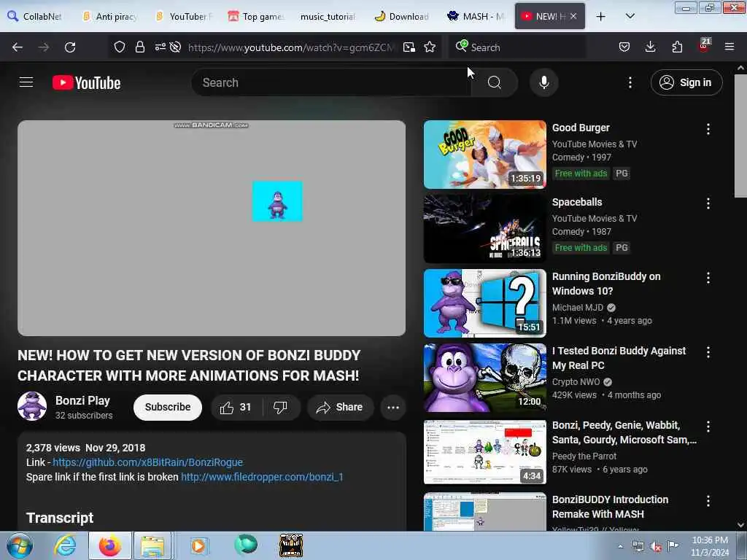
Task: Like the video with thumbs up
Action: (236, 407)
